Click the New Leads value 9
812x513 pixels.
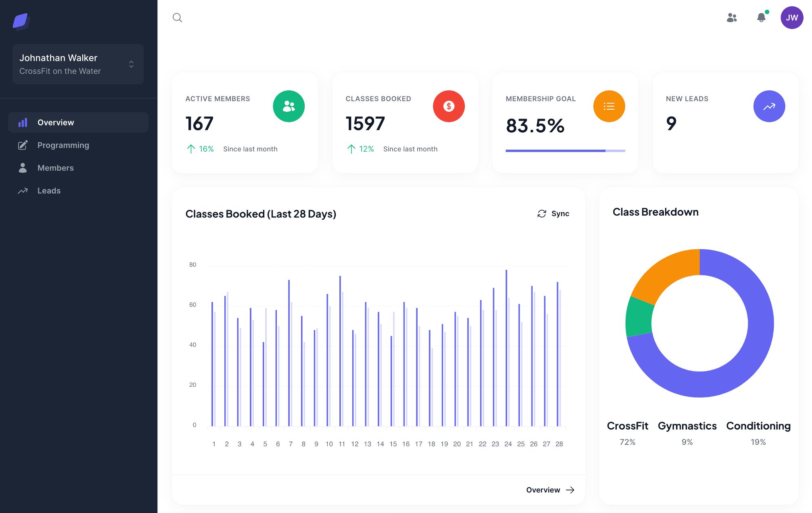coord(671,123)
